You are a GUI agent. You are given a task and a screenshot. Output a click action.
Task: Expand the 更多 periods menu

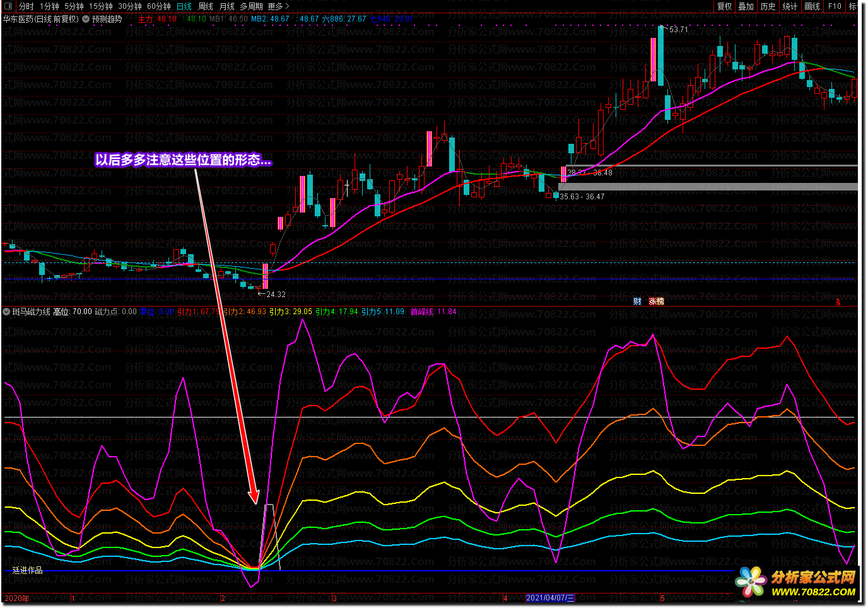278,6
